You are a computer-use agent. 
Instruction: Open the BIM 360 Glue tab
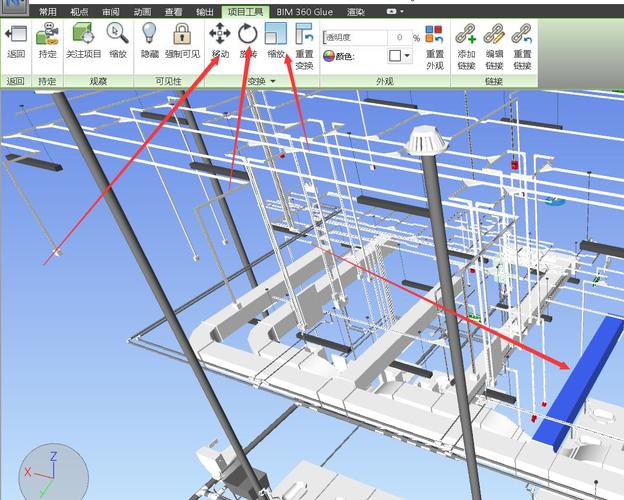[x=305, y=12]
